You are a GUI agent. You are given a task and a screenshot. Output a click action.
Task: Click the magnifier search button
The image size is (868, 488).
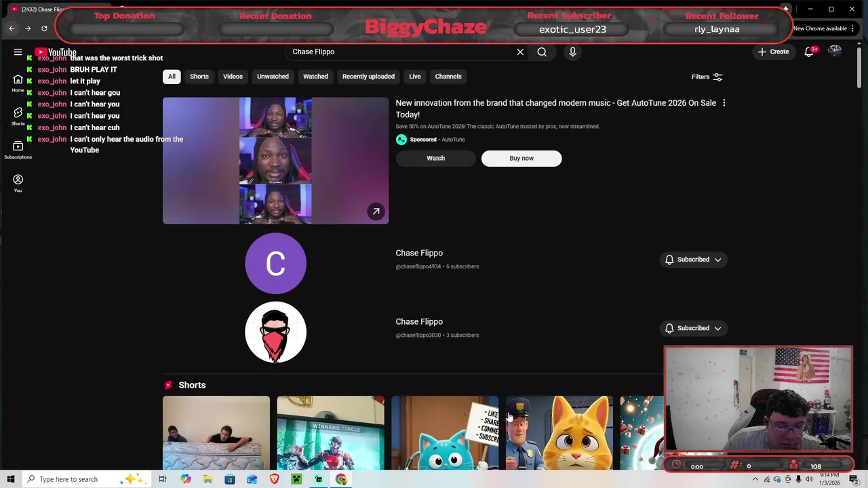pos(542,52)
